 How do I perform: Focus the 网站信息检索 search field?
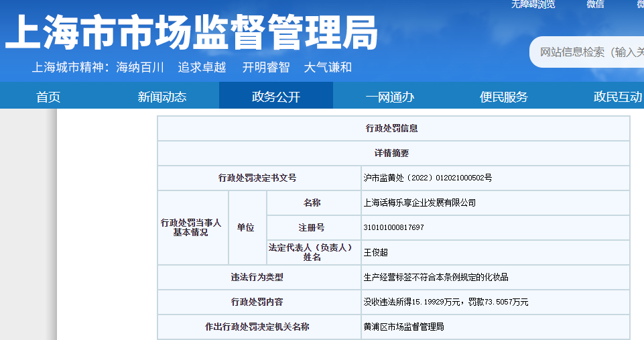point(587,52)
